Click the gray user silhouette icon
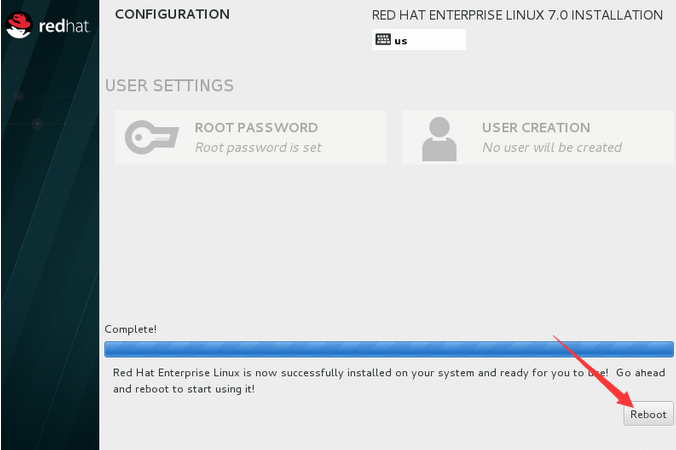The height and width of the screenshot is (450, 676). click(x=439, y=139)
